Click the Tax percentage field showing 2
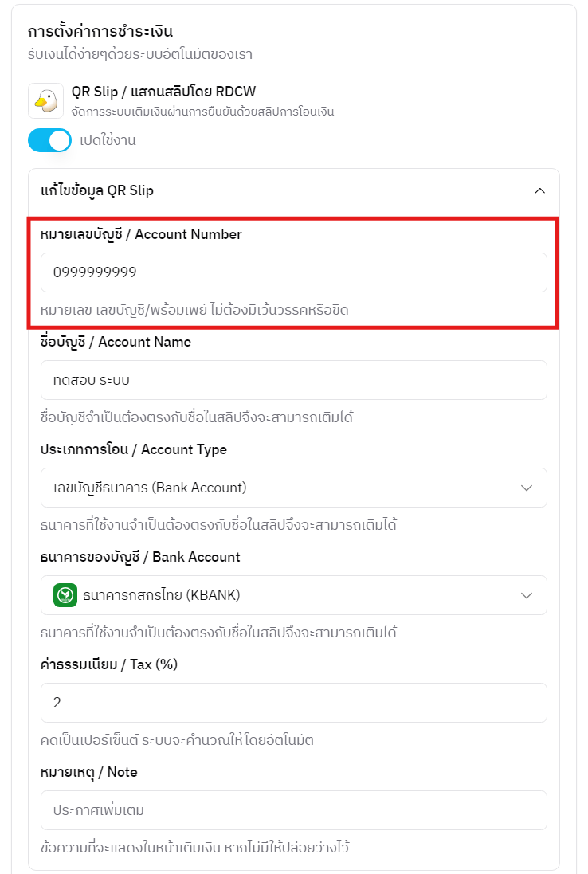The height and width of the screenshot is (874, 588). (293, 702)
